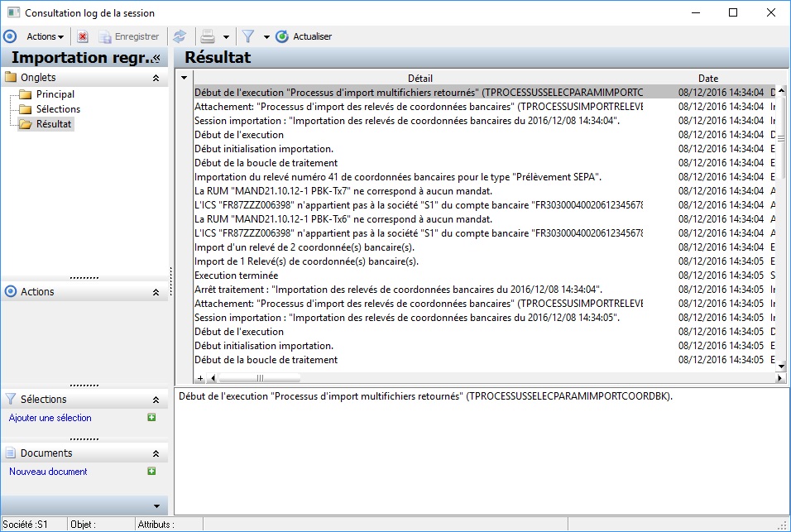Select the row 'Execution terminée'
Screen dimensions: 791x532
484,276
